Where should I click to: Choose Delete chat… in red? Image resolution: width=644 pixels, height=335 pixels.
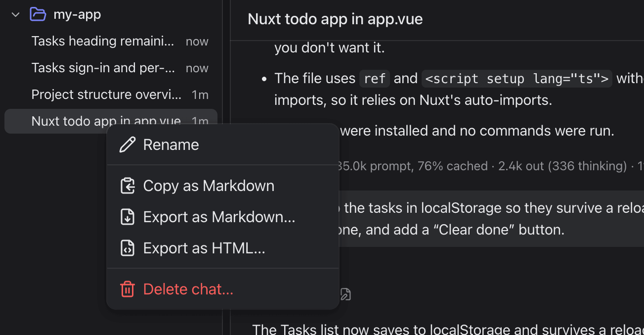coord(223,289)
